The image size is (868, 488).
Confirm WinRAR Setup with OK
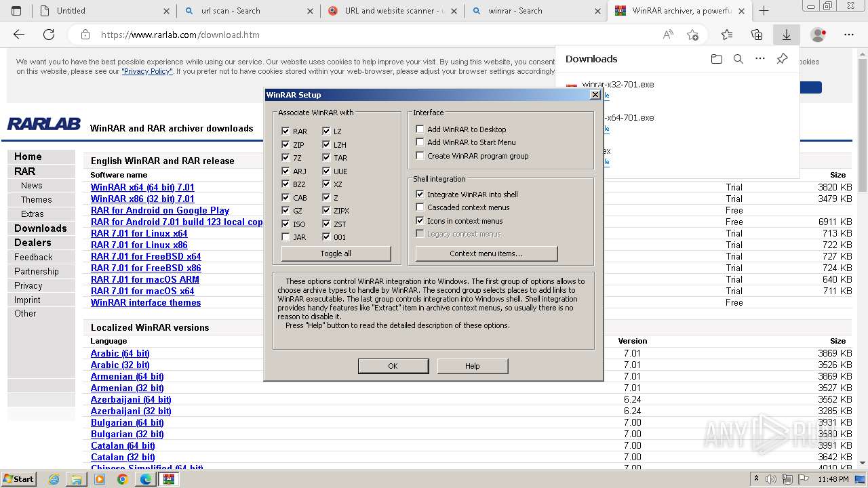(393, 366)
